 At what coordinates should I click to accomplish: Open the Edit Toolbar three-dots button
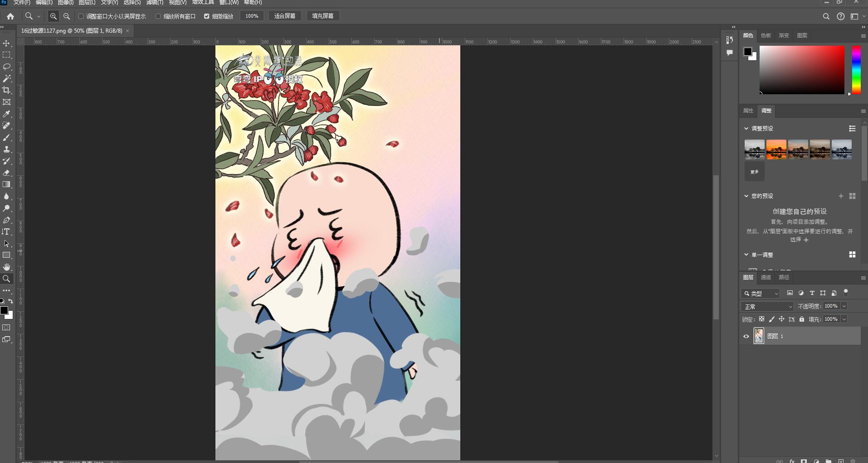click(x=6, y=290)
